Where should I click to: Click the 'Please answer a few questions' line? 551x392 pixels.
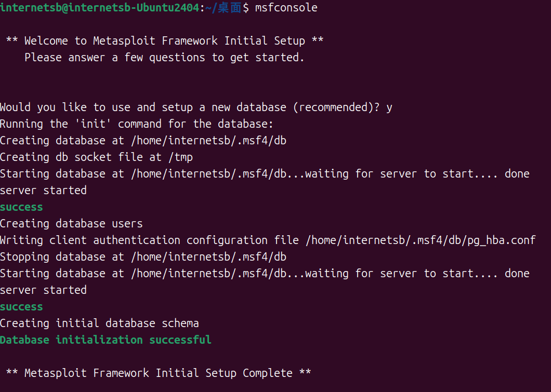click(x=164, y=58)
